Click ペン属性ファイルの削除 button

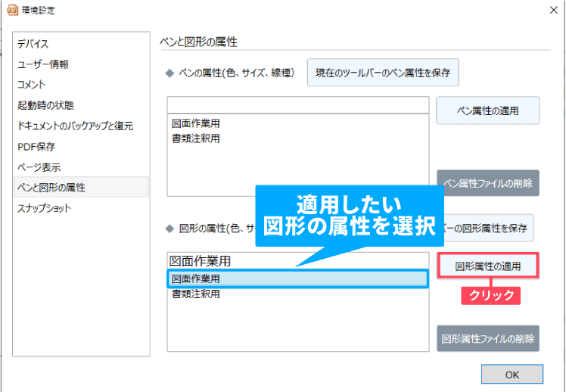click(x=488, y=183)
